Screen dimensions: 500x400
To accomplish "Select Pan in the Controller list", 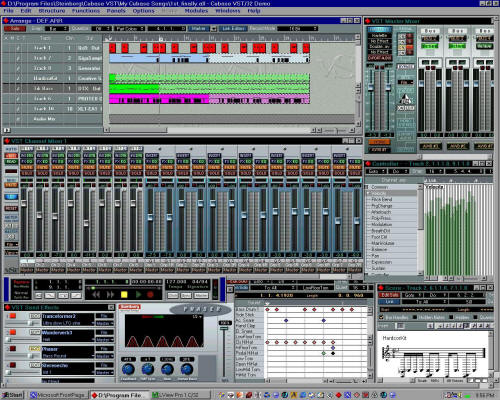I will click(375, 256).
